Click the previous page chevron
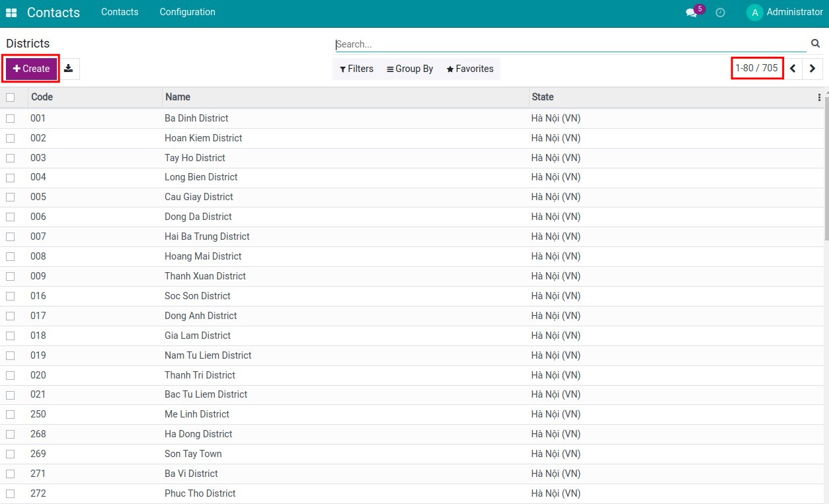The width and height of the screenshot is (829, 504). [793, 68]
